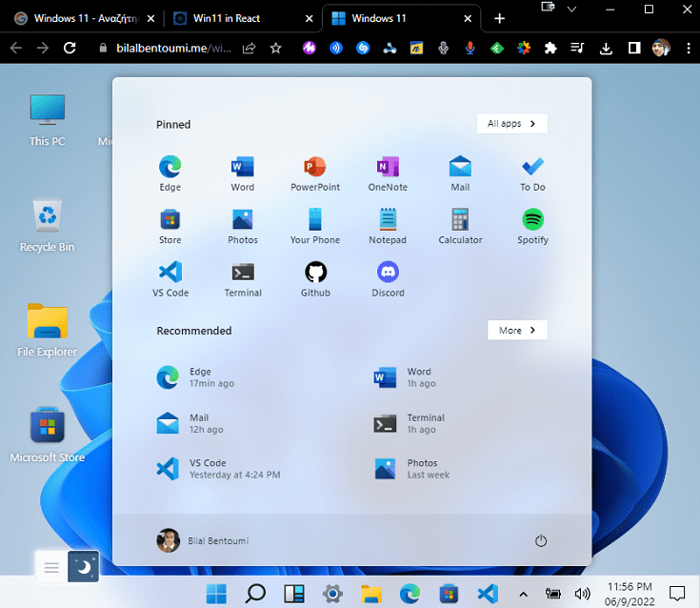Open the browser Extensions puzzle icon
The height and width of the screenshot is (608, 700).
click(x=550, y=48)
